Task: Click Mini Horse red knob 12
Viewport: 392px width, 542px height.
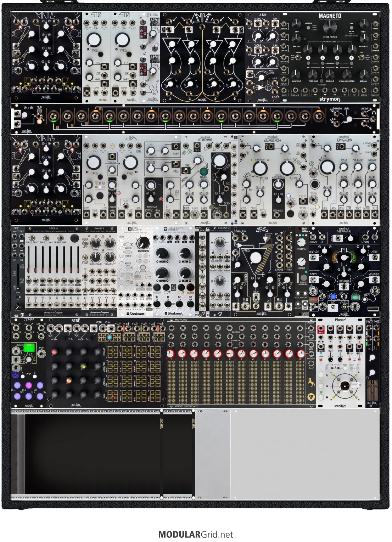Action: [301, 354]
